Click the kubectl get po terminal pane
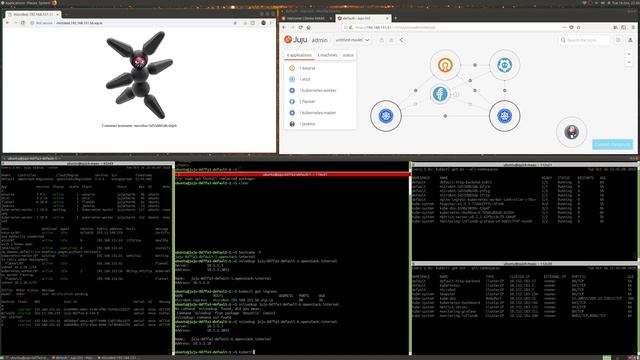Viewport: 640px width, 360px height. click(x=524, y=212)
